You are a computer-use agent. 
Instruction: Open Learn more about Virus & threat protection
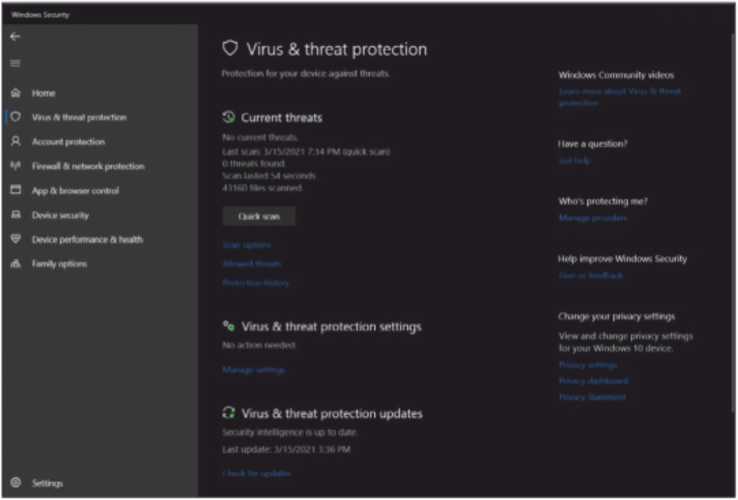[x=619, y=97]
